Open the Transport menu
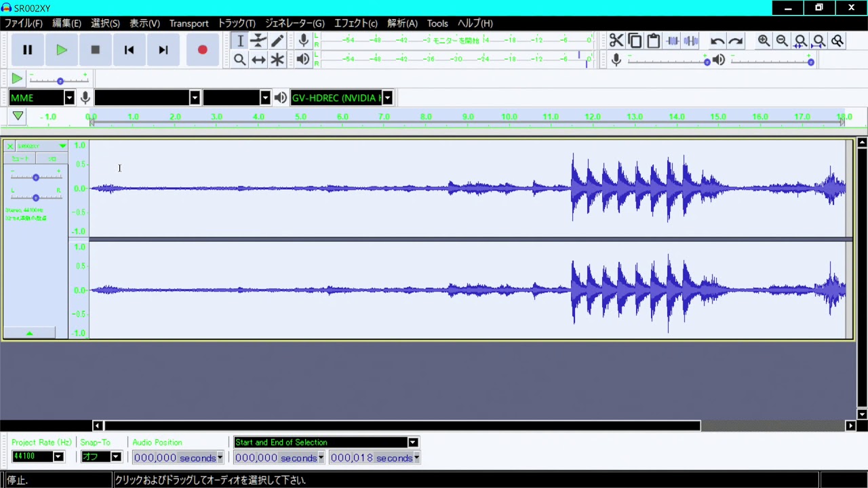This screenshot has height=488, width=868. 189,23
